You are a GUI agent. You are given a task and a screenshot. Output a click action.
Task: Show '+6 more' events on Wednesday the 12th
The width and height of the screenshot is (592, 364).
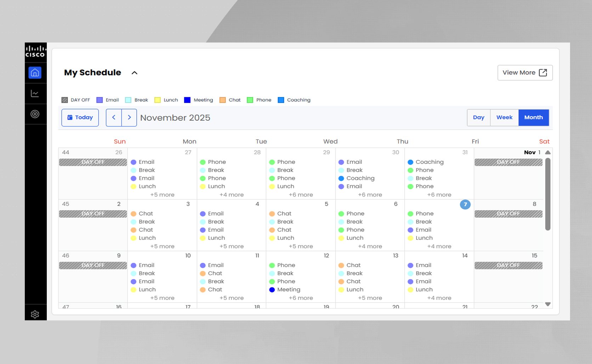pyautogui.click(x=301, y=298)
